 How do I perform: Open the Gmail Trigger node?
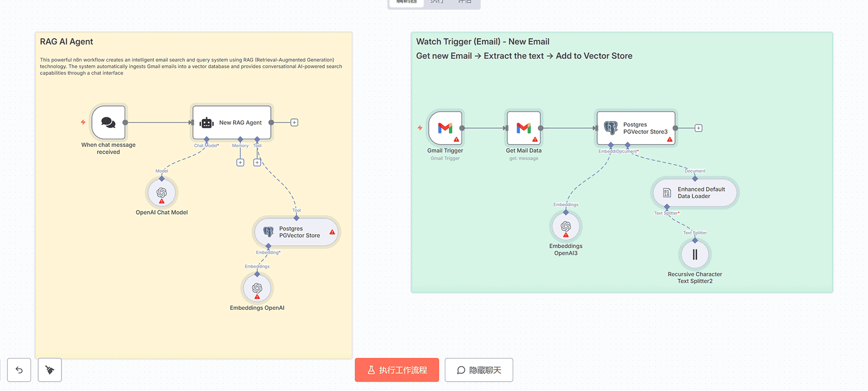click(x=445, y=128)
